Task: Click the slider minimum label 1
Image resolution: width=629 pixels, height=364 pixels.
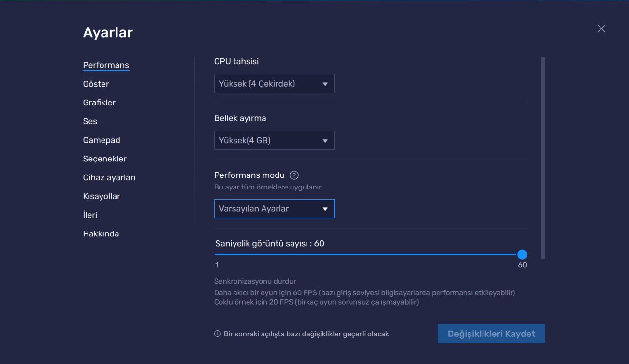Action: point(217,265)
